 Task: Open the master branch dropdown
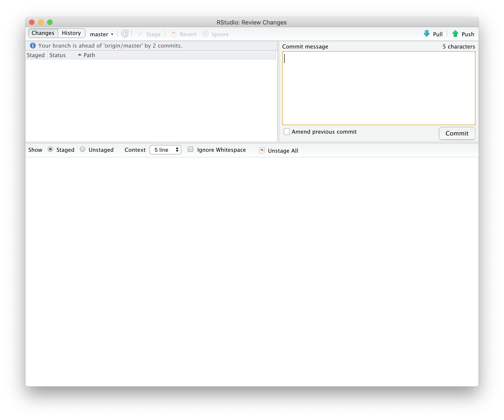pos(102,34)
